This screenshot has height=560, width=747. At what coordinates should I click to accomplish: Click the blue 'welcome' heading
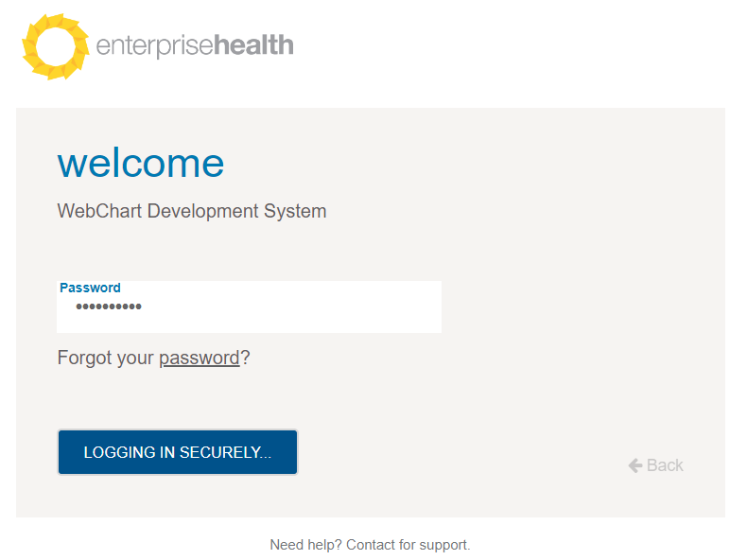pos(141,164)
